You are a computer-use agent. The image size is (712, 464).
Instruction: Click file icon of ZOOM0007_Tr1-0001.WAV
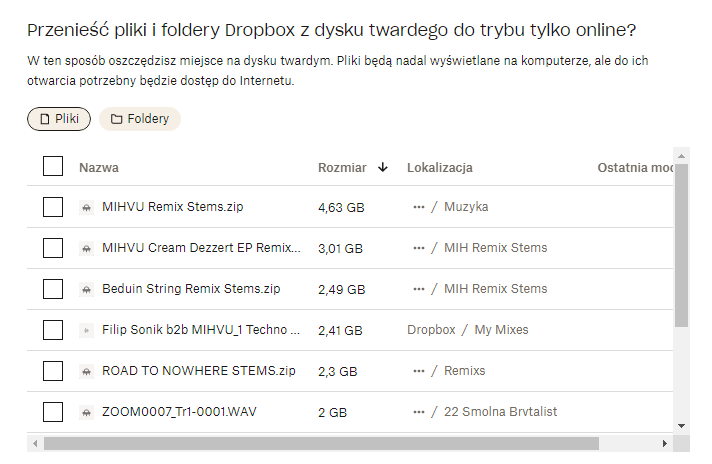point(86,412)
